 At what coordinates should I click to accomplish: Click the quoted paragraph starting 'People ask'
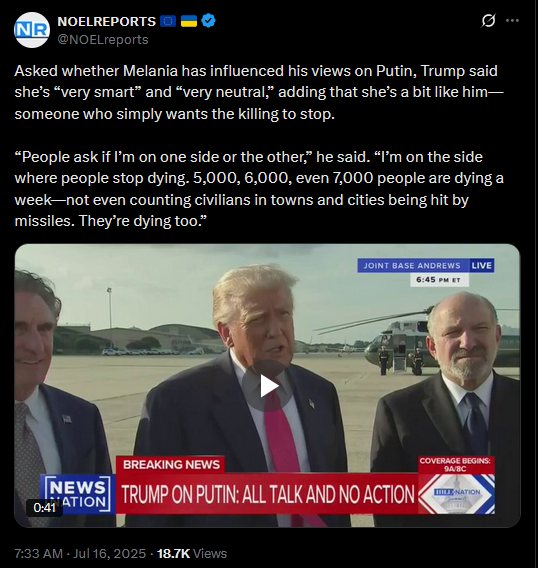[259, 189]
